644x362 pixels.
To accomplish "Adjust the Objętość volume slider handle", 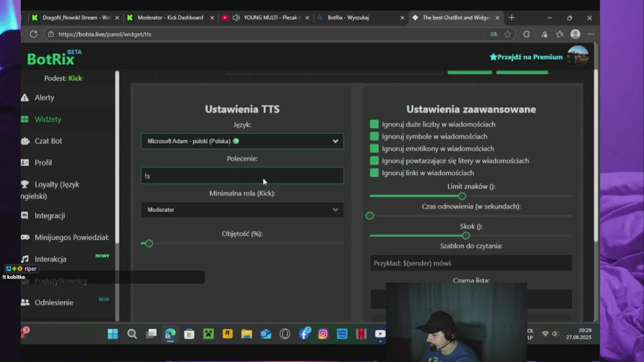I will click(148, 243).
